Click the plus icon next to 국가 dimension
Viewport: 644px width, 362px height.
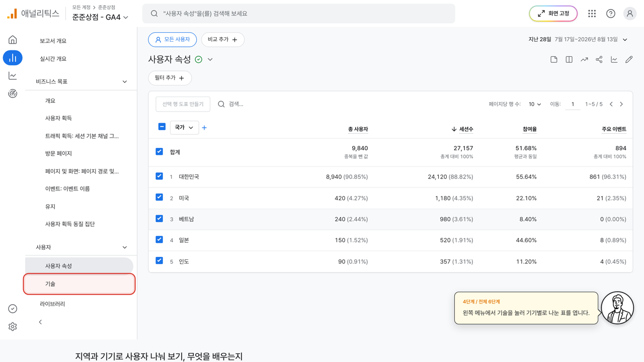pyautogui.click(x=204, y=128)
